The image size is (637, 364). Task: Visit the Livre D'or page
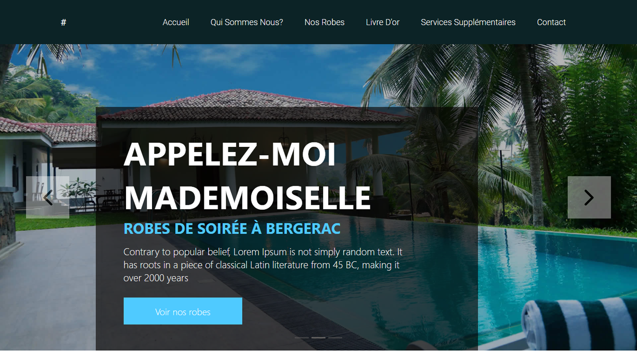click(x=383, y=22)
